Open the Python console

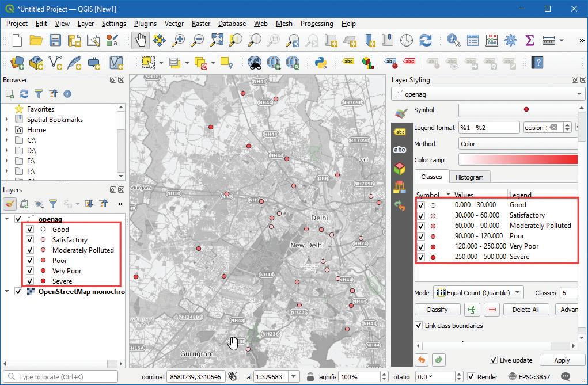click(x=321, y=62)
